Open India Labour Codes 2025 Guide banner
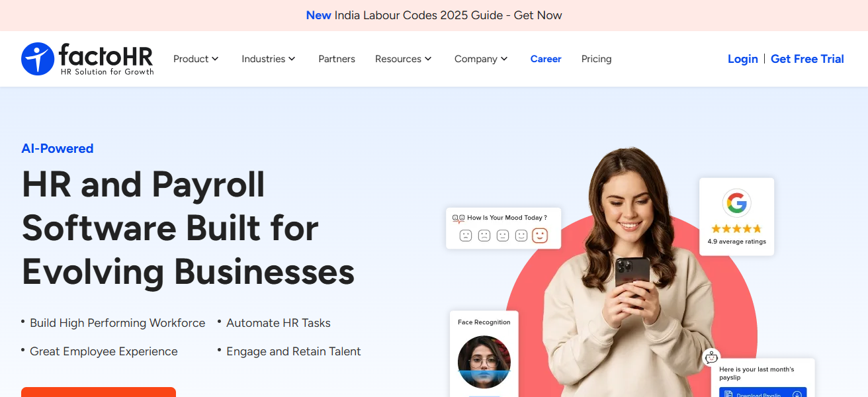Image resolution: width=868 pixels, height=397 pixels. tap(434, 15)
